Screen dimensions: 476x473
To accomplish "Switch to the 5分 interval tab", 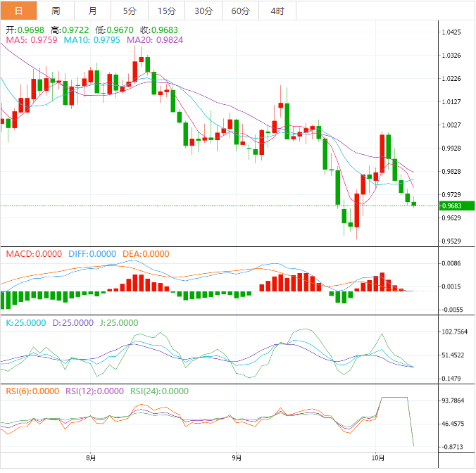I will (130, 11).
